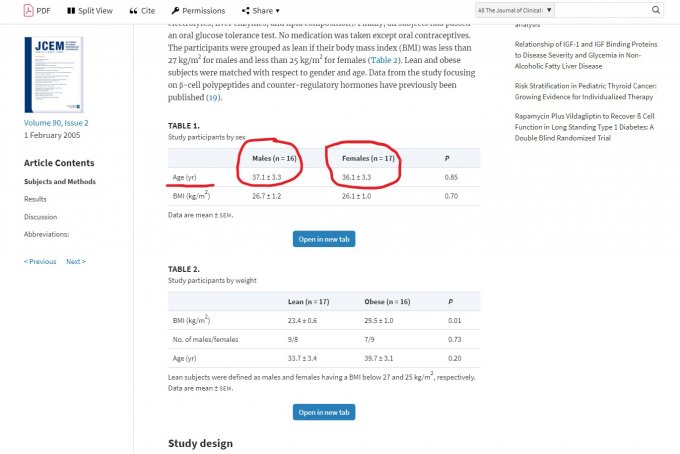
Task: Jump to Subjects and Methods section
Action: pos(60,182)
